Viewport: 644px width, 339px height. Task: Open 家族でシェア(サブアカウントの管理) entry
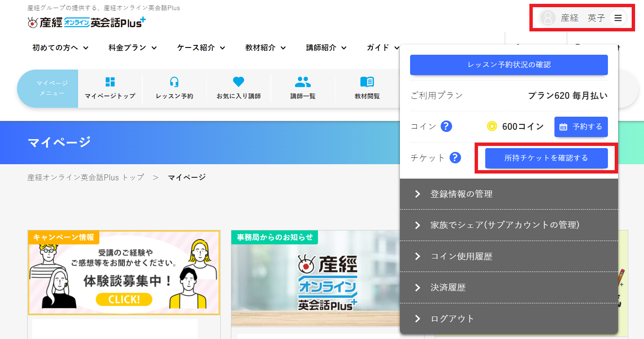coord(509,225)
